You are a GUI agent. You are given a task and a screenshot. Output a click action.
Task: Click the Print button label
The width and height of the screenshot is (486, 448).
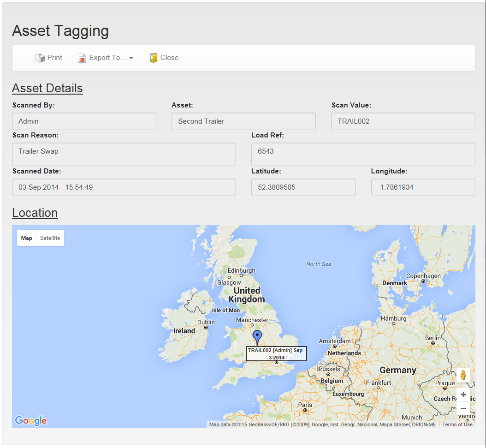coord(54,58)
